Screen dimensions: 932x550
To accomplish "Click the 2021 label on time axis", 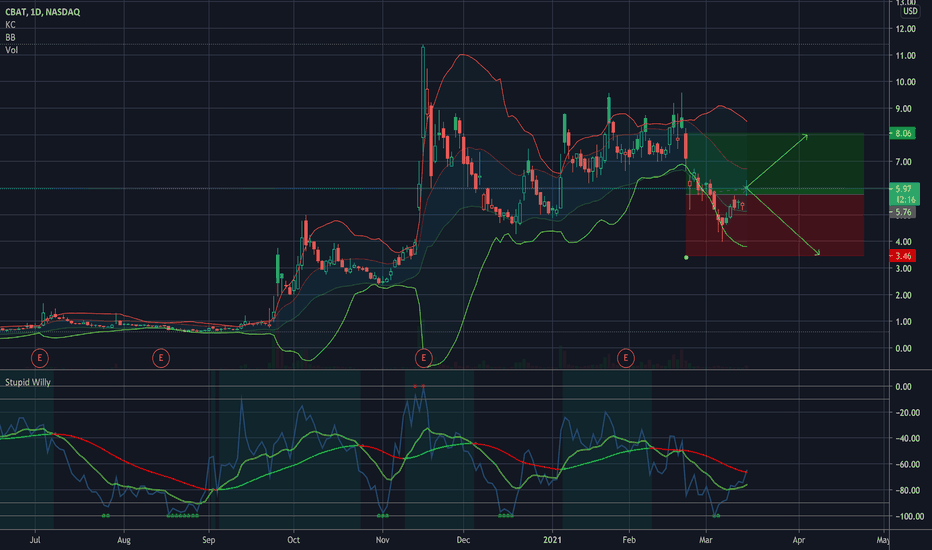I will 552,540.
